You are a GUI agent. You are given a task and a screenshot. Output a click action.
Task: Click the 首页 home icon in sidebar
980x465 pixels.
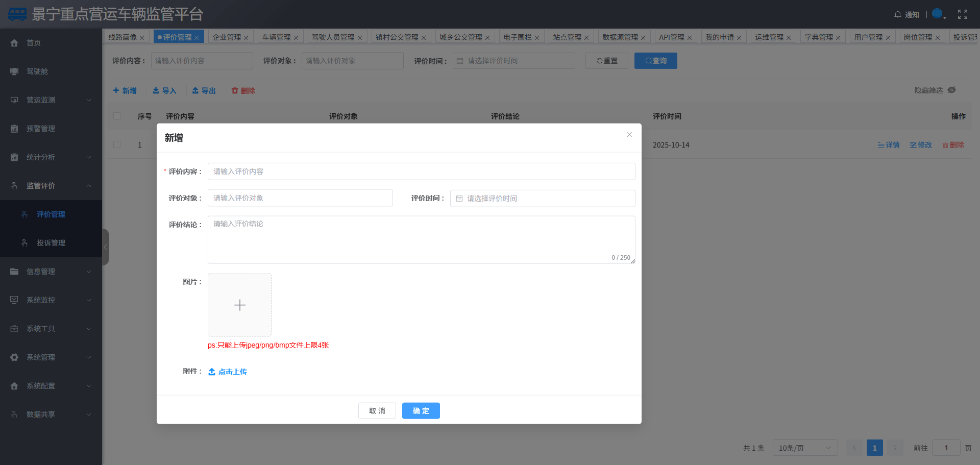click(14, 43)
